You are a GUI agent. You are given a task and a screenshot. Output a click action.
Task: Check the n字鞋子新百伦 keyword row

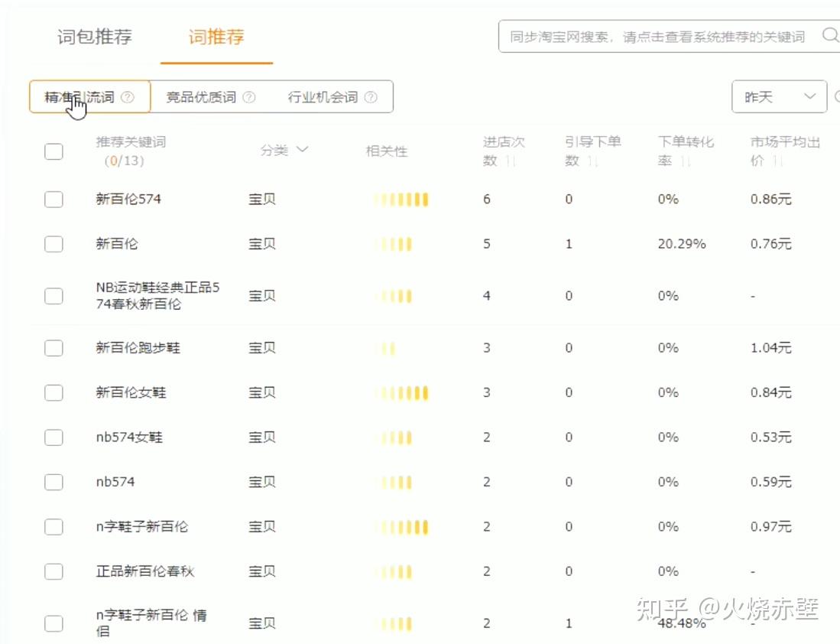click(54, 526)
